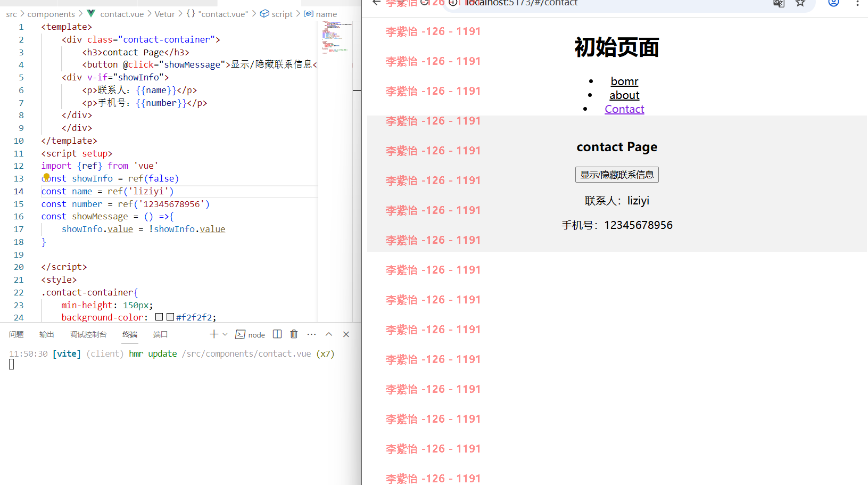868x485 pixels.
Task: Open the components breadcrumb folder
Action: pos(51,14)
